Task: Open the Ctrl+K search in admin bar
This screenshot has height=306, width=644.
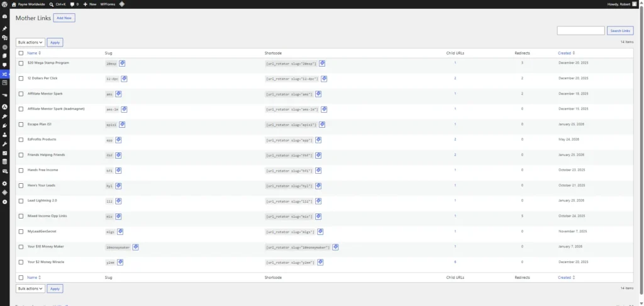Action: 57,4
